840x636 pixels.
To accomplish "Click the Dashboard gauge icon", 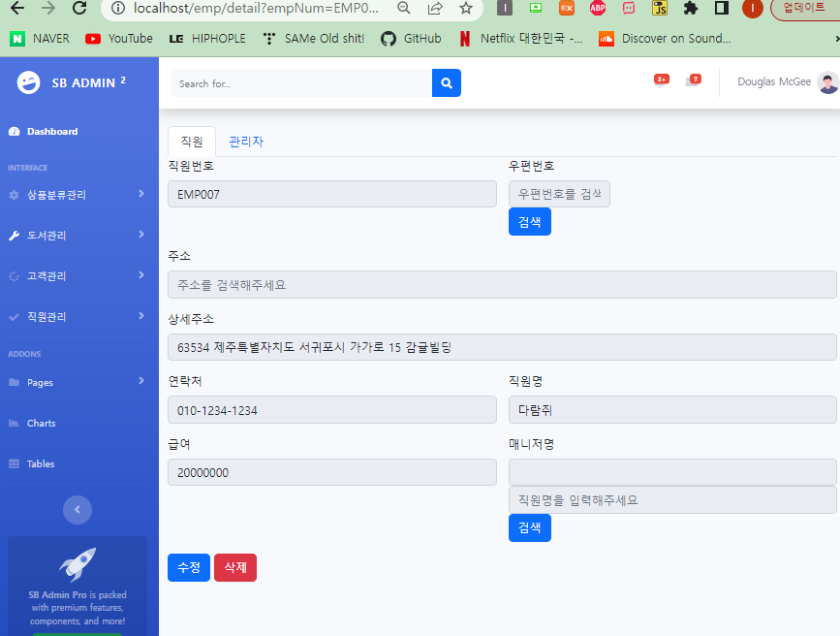I will 14,132.
